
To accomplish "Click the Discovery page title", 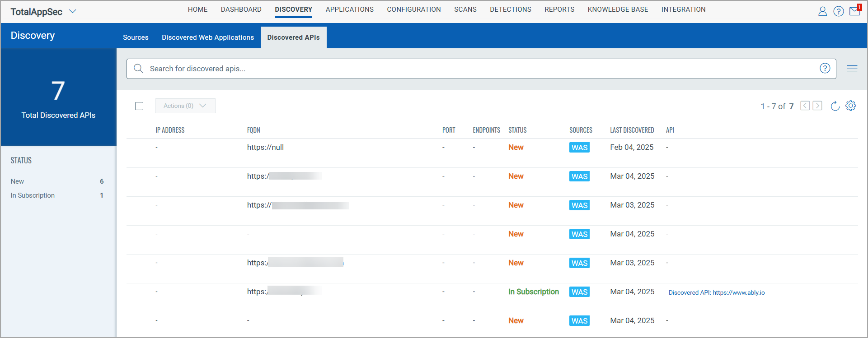I will [33, 35].
